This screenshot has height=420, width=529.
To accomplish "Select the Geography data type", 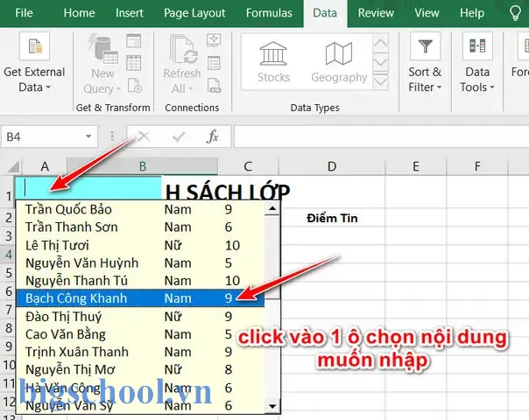I will (339, 62).
